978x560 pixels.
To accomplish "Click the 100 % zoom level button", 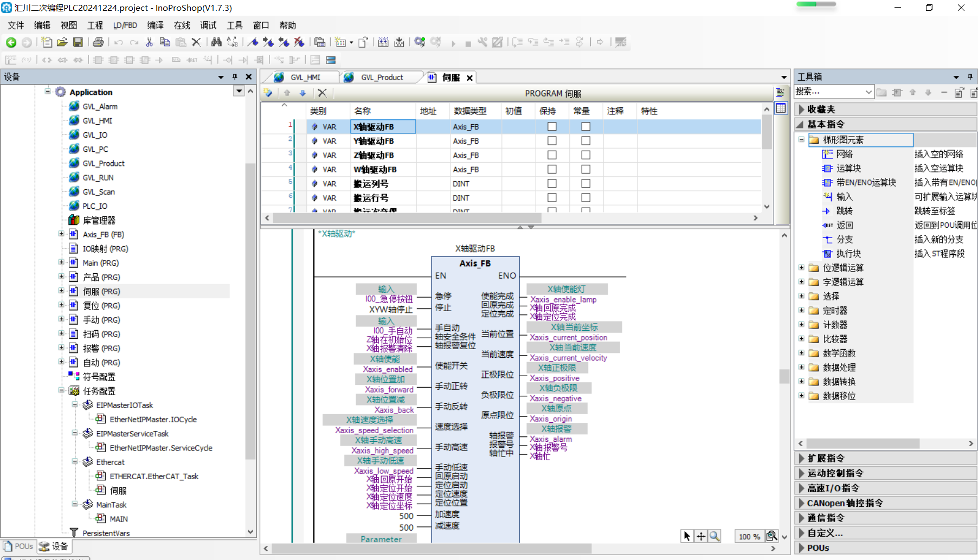I will click(749, 536).
